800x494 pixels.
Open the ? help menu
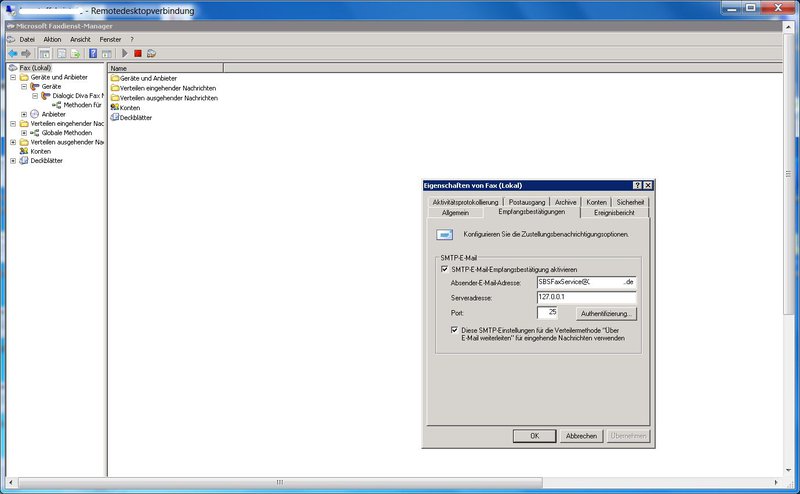point(132,39)
